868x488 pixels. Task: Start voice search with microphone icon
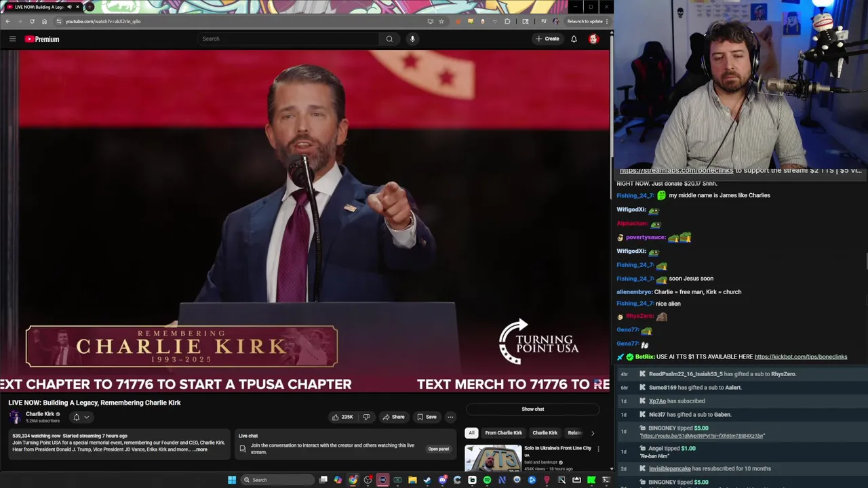tap(412, 39)
